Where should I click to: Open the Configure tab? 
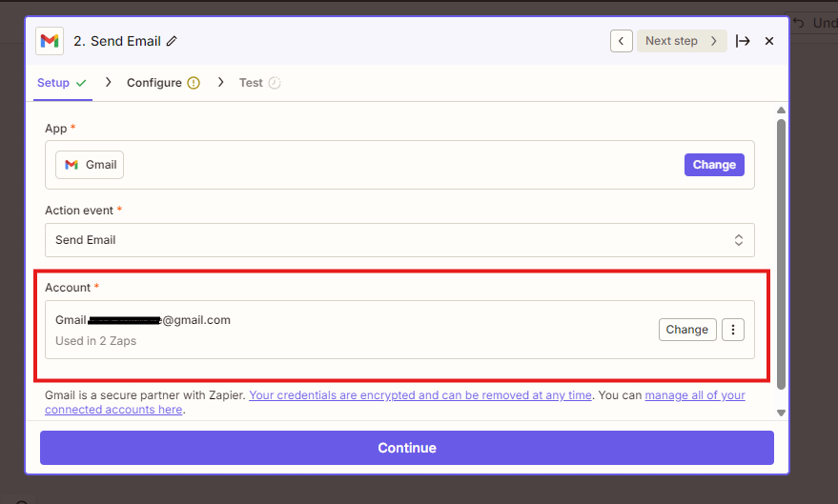pos(163,83)
